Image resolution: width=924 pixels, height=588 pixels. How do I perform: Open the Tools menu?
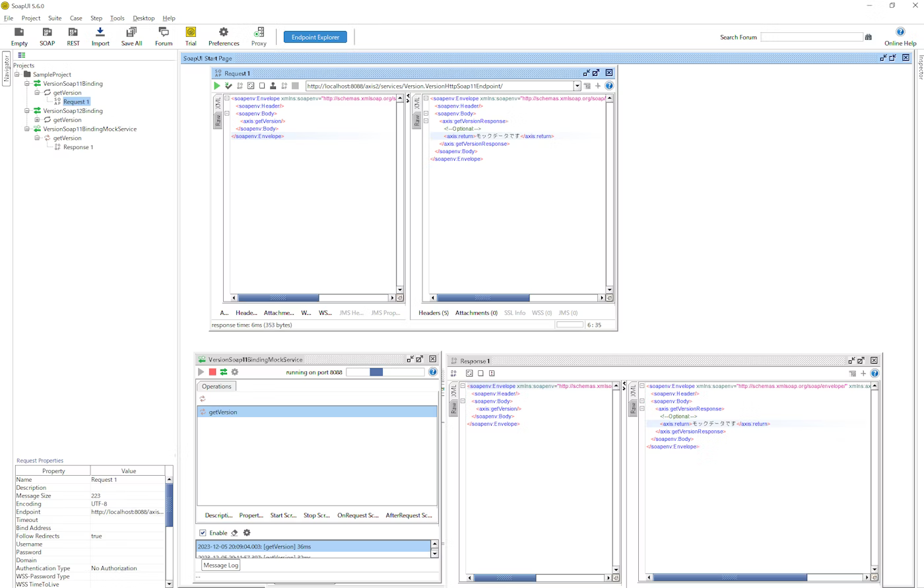coord(117,18)
